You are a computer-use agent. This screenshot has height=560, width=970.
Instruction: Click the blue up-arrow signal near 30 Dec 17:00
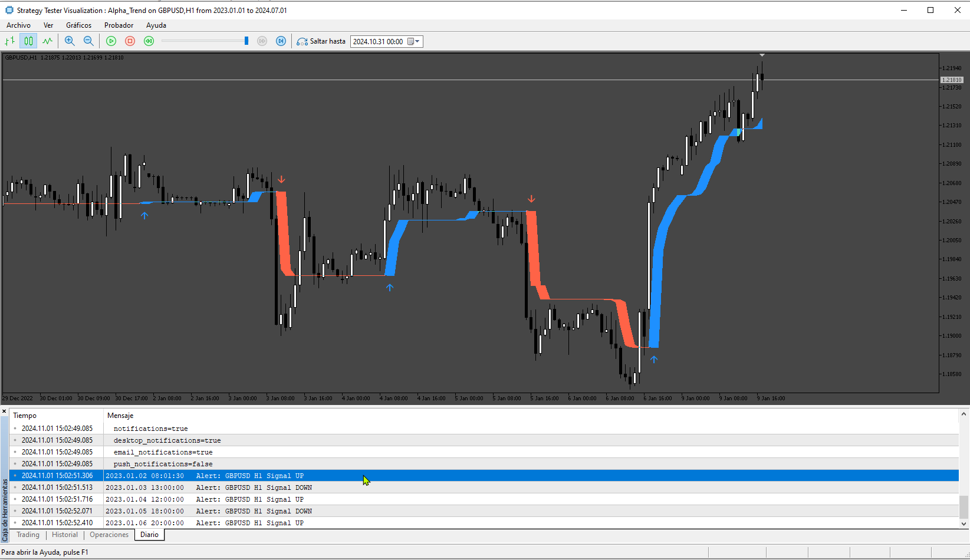[x=144, y=216]
